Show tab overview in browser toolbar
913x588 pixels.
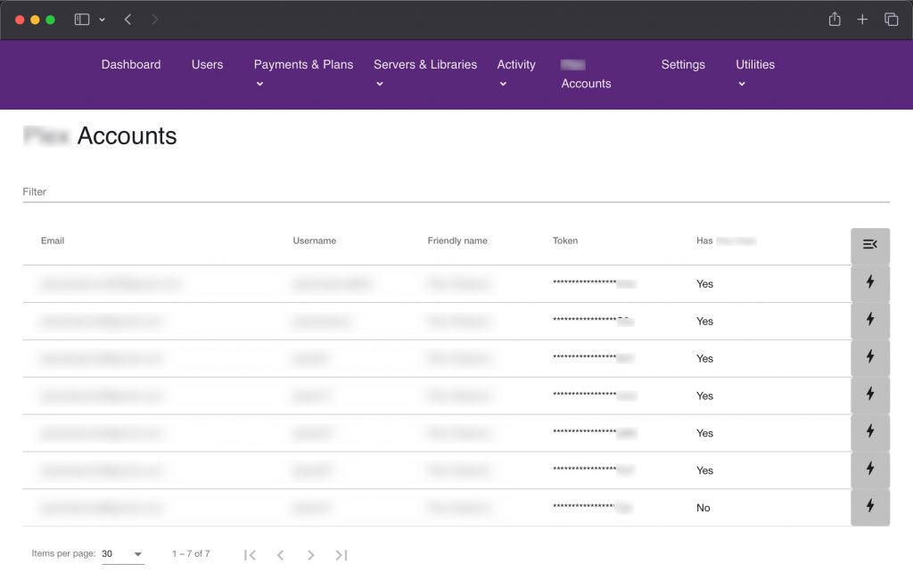891,20
